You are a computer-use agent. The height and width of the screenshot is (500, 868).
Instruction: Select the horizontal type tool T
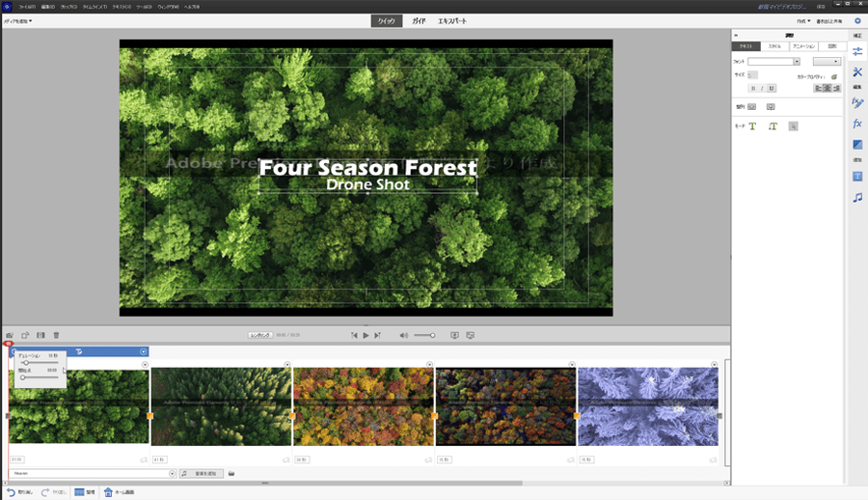point(752,126)
